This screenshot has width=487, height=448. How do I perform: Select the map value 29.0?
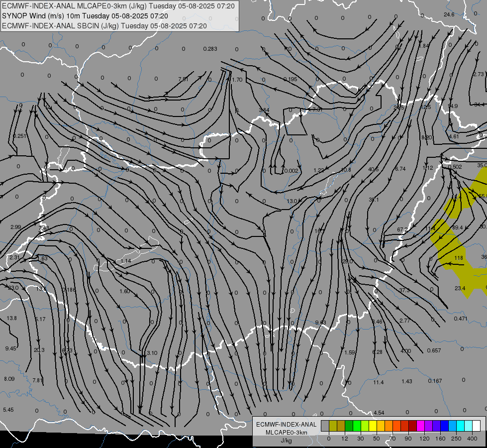pyautogui.click(x=348, y=261)
